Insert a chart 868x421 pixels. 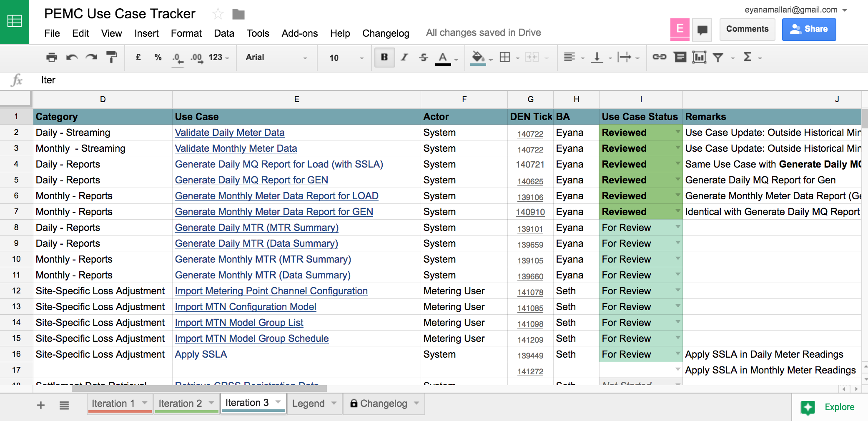699,57
